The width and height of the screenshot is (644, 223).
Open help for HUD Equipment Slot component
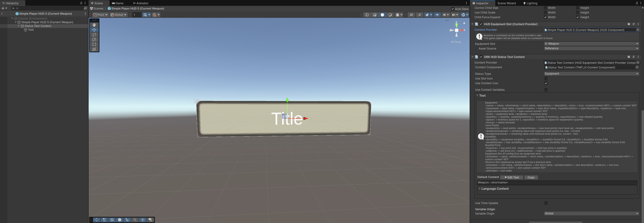click(x=628, y=24)
